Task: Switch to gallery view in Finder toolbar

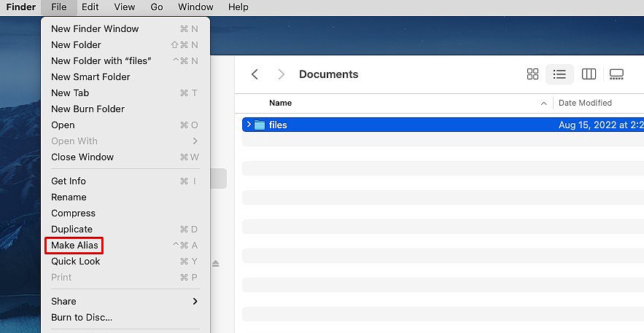Action: click(616, 74)
